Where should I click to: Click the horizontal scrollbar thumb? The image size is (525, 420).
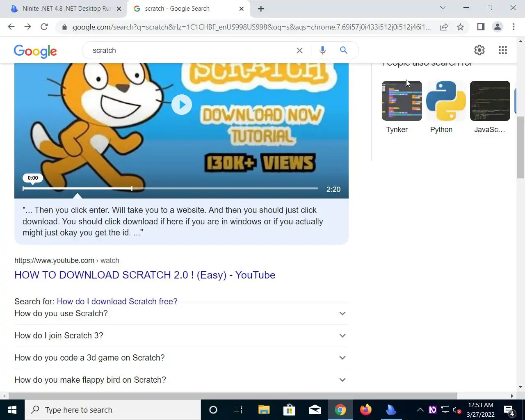[x=233, y=396]
